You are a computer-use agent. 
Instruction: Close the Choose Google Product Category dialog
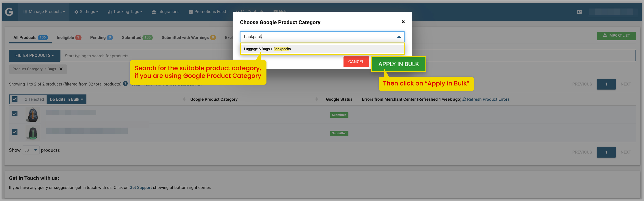403,22
